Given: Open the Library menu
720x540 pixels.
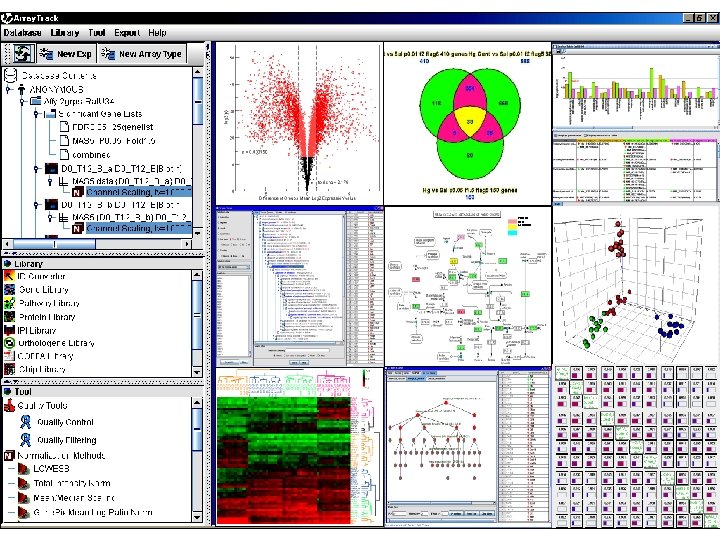Looking at the screenshot, I should click(x=65, y=33).
